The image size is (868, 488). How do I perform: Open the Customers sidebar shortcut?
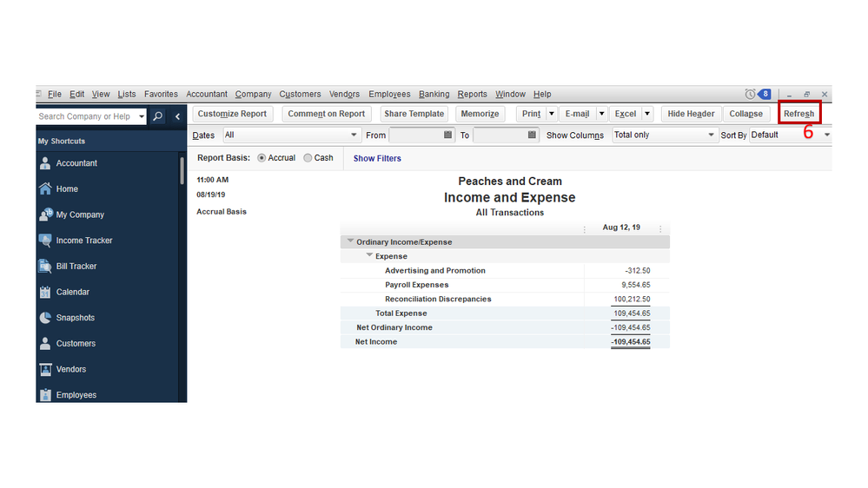click(76, 344)
